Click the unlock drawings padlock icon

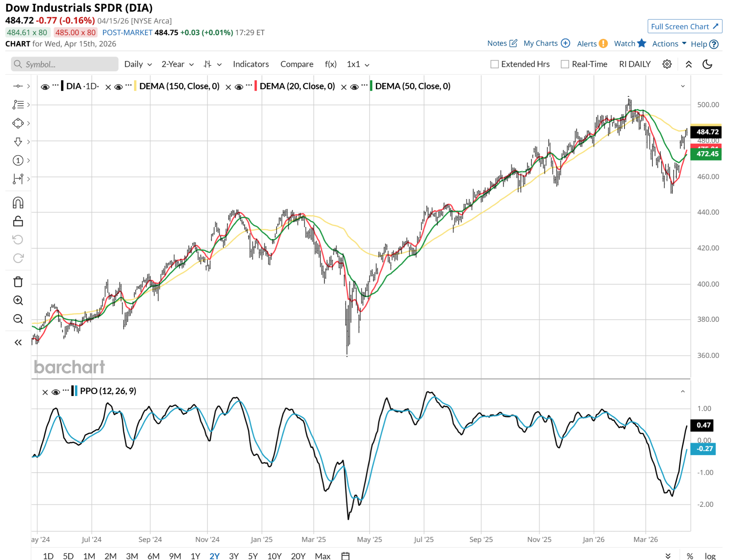(18, 221)
